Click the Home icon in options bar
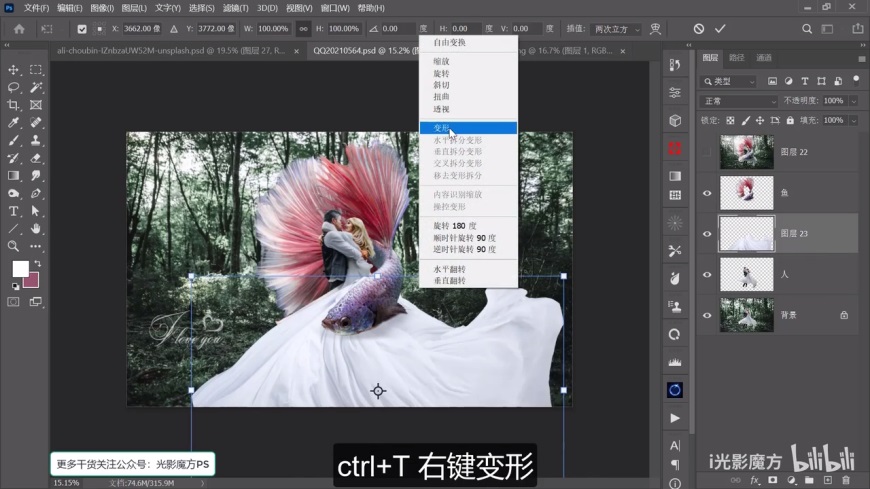 19,29
